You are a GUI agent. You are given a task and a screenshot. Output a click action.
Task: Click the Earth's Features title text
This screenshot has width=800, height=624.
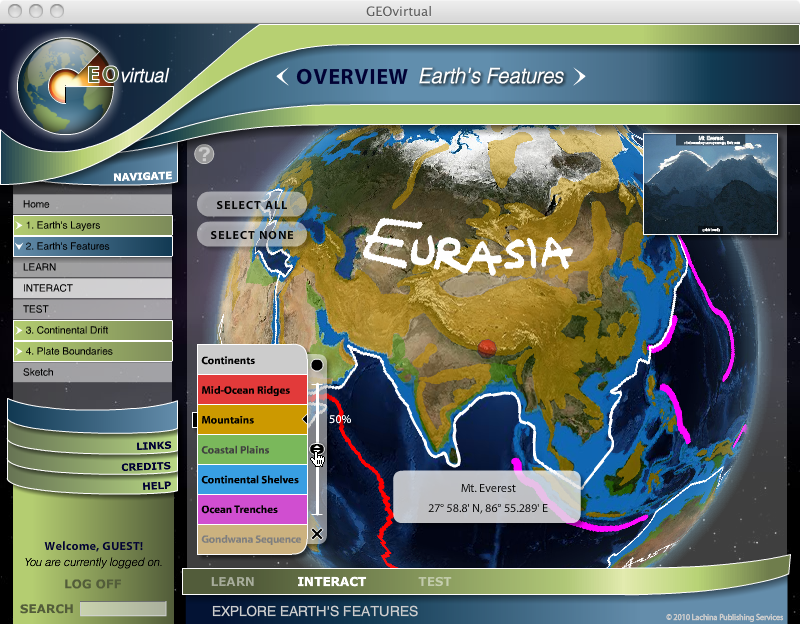pyautogui.click(x=491, y=77)
